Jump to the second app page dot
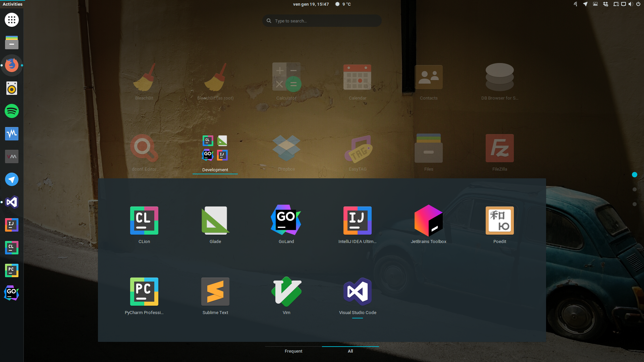This screenshot has width=644, height=362. tap(634, 189)
